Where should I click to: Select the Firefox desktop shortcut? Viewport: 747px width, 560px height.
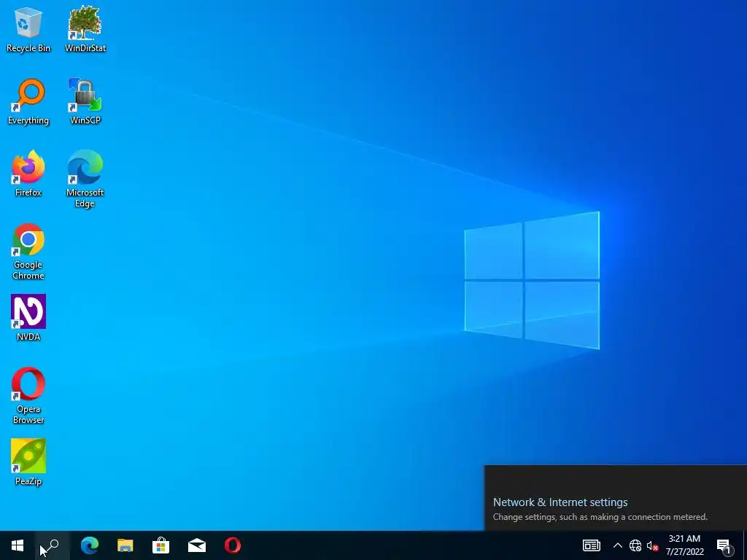[x=28, y=174]
